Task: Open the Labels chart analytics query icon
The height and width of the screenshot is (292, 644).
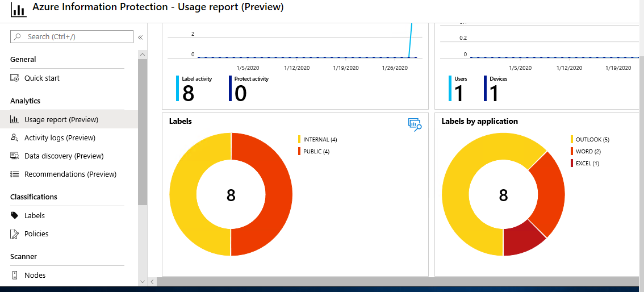Action: pos(415,124)
